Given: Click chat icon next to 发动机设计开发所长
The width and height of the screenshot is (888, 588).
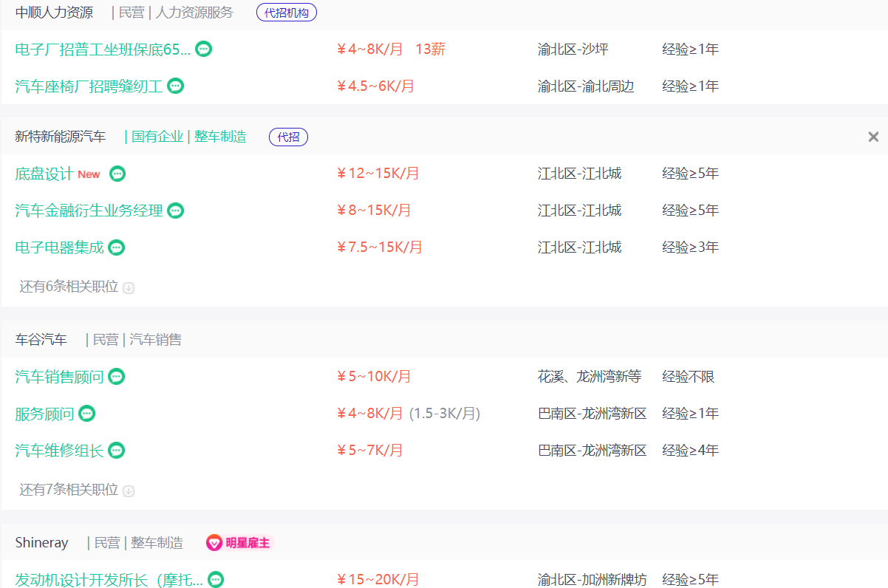Looking at the screenshot, I should click(x=216, y=579).
